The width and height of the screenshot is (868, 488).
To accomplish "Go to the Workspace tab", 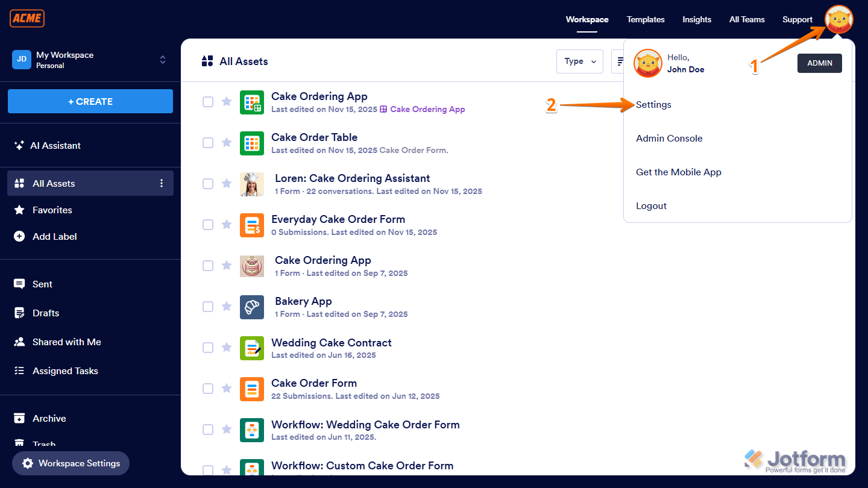I will pyautogui.click(x=587, y=19).
